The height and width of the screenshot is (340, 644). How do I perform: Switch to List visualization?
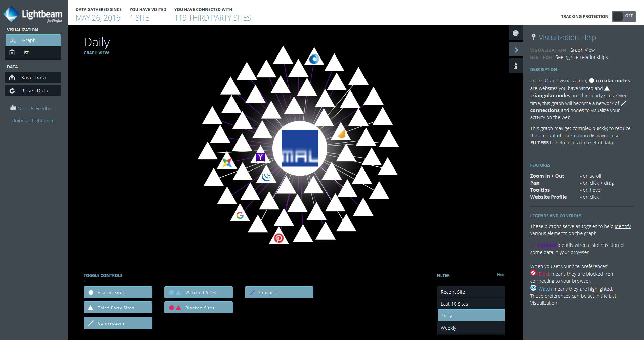[33, 52]
